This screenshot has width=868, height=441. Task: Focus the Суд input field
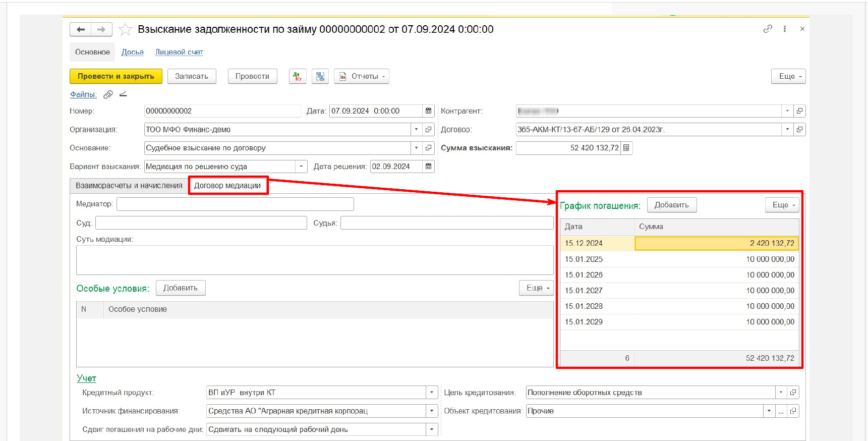(201, 223)
